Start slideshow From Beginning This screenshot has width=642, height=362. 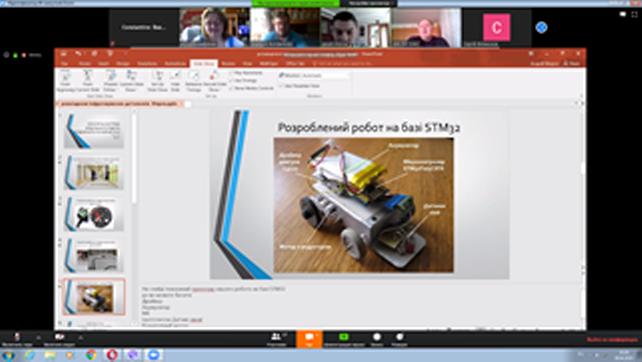coord(65,81)
